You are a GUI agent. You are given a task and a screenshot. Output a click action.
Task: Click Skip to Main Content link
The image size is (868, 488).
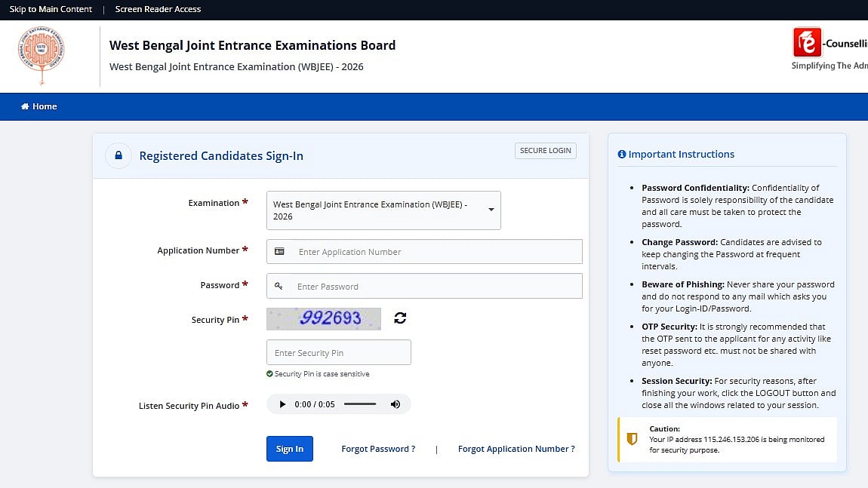click(51, 9)
